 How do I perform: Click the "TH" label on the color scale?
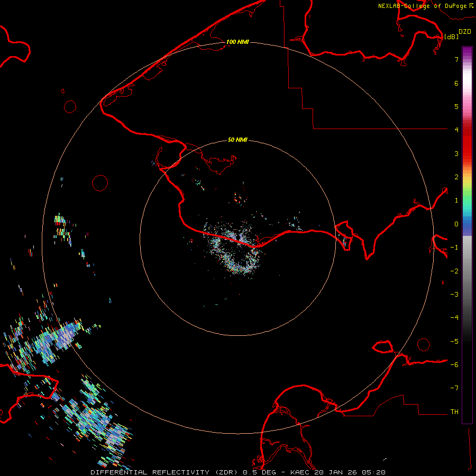[x=454, y=412]
